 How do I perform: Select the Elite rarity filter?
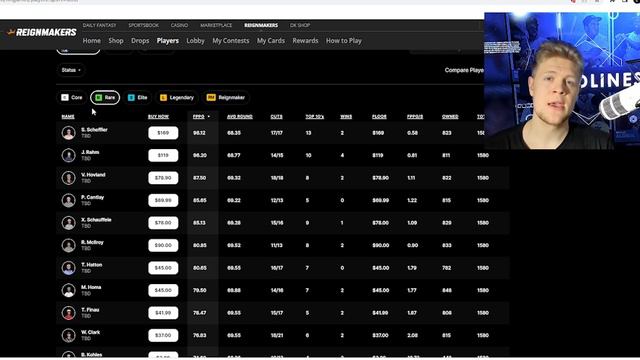[138, 98]
